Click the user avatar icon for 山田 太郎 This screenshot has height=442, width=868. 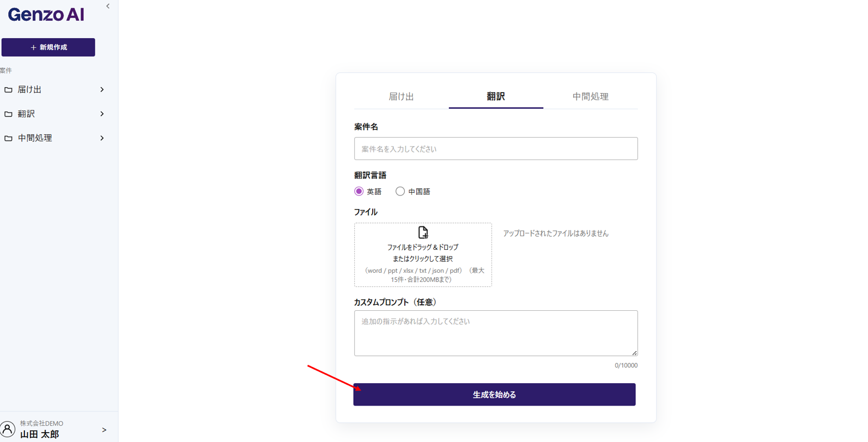8,429
